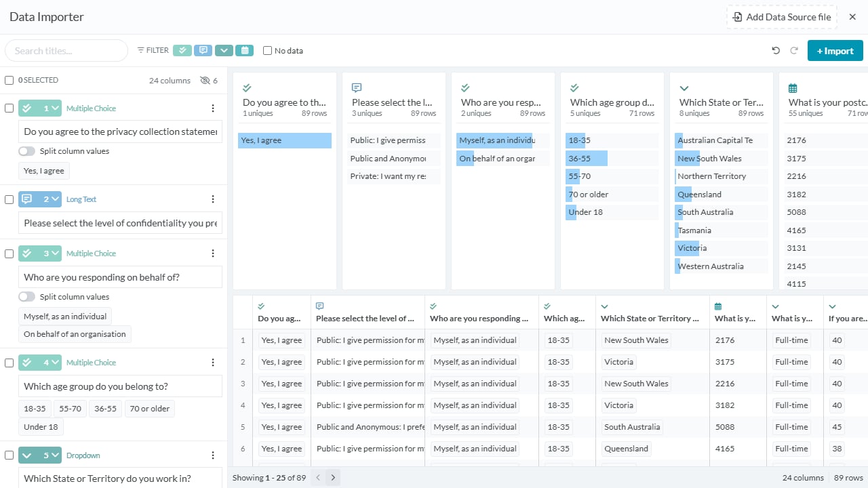Image resolution: width=868 pixels, height=488 pixels.
Task: Click the 'What is y...' calendar column header
Action: tap(738, 312)
